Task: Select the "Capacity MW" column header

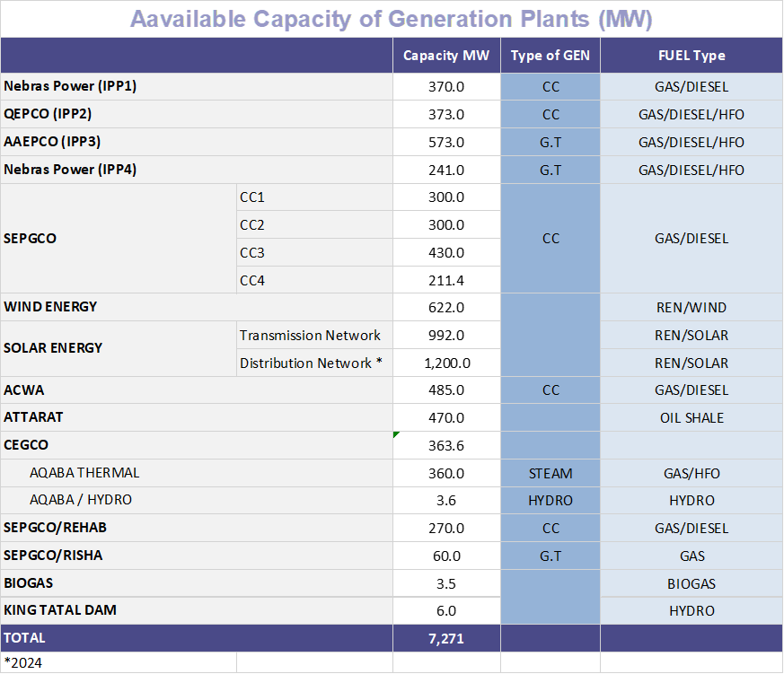Action: pos(446,55)
